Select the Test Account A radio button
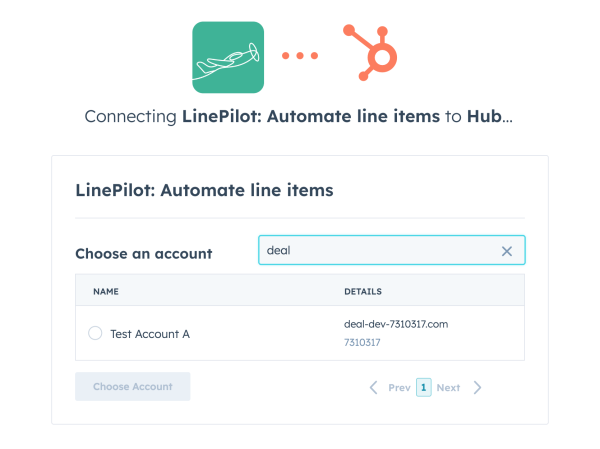 tap(95, 333)
